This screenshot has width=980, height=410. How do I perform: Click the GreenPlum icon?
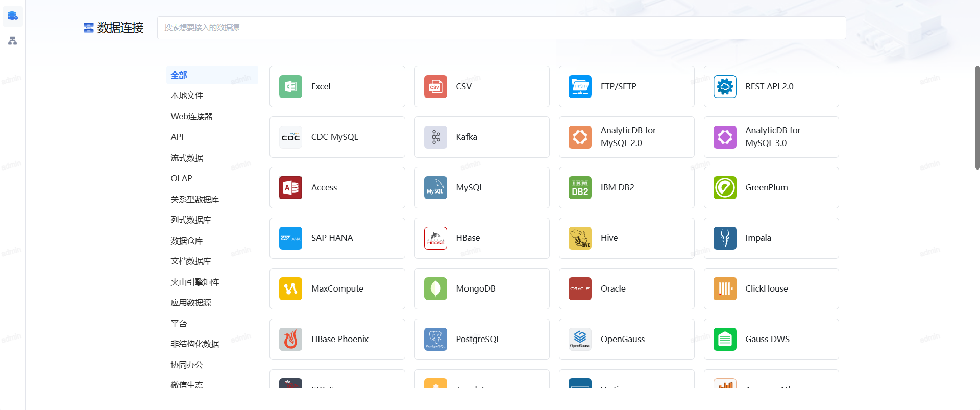[725, 187]
